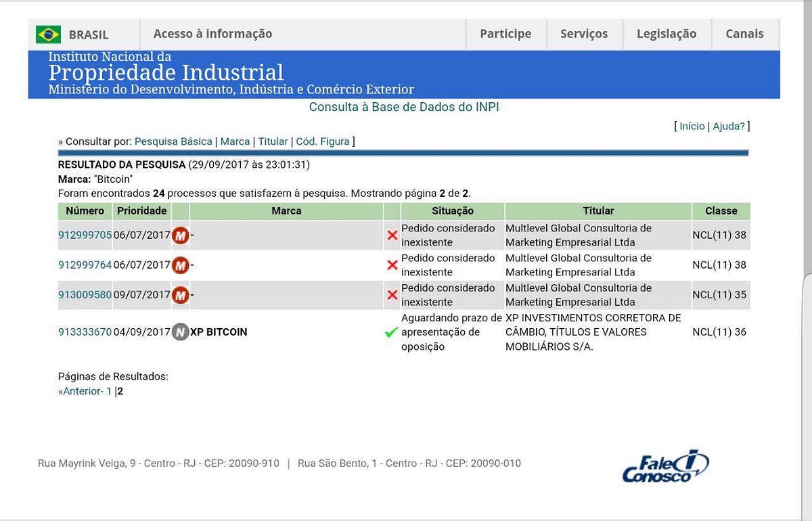
Task: Select Pesquisa Básica search option
Action: pyautogui.click(x=173, y=141)
